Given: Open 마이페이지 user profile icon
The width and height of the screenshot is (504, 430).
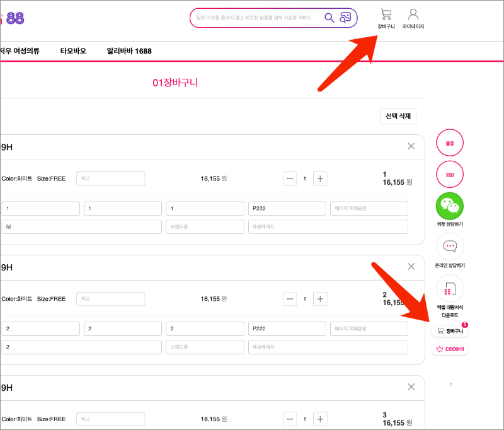Looking at the screenshot, I should [x=413, y=15].
